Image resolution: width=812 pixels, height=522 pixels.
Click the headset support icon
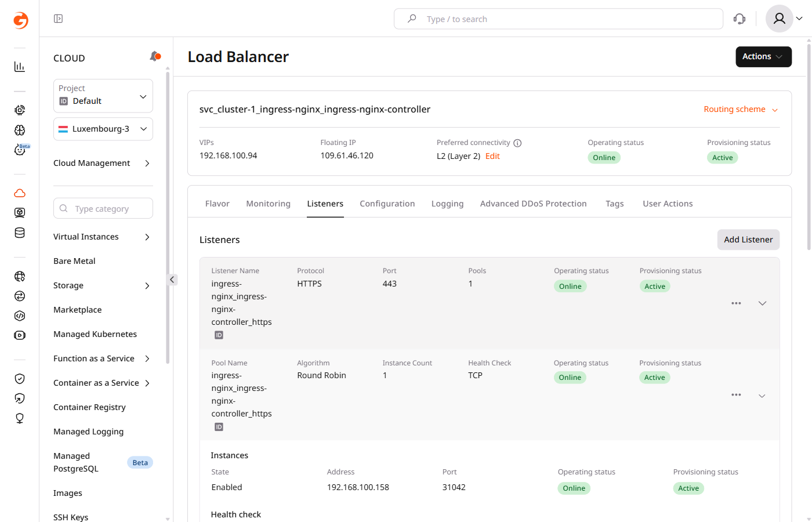(739, 19)
